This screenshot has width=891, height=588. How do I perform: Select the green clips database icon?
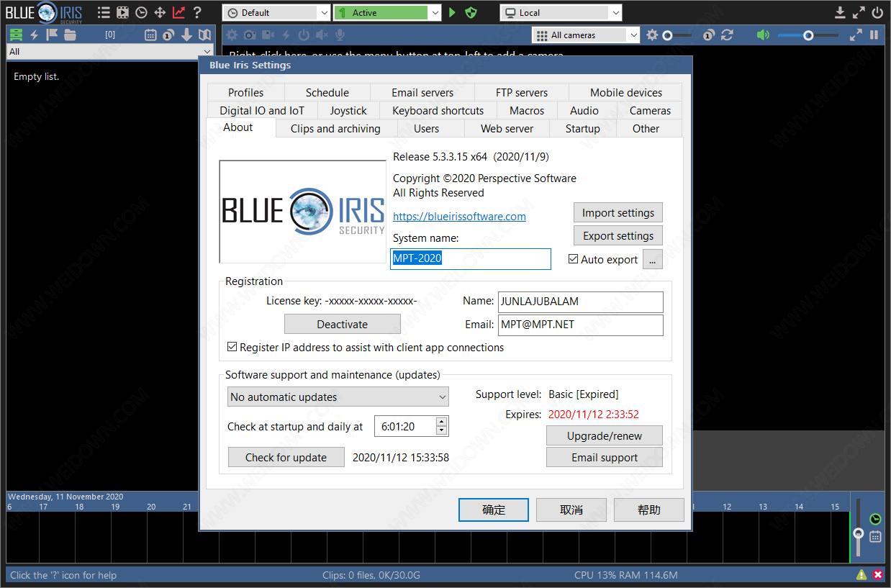tap(15, 35)
